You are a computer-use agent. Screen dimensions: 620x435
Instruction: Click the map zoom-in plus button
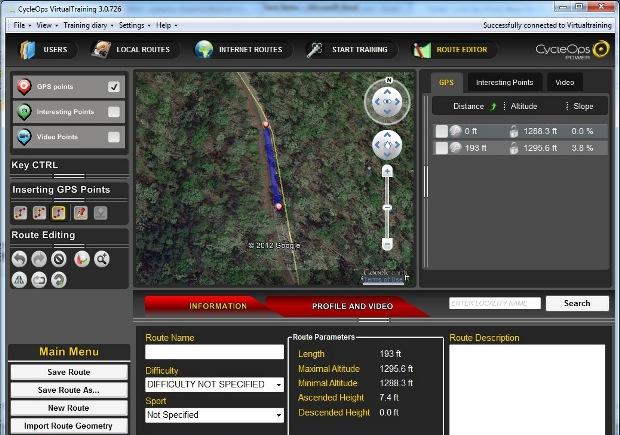[387, 171]
